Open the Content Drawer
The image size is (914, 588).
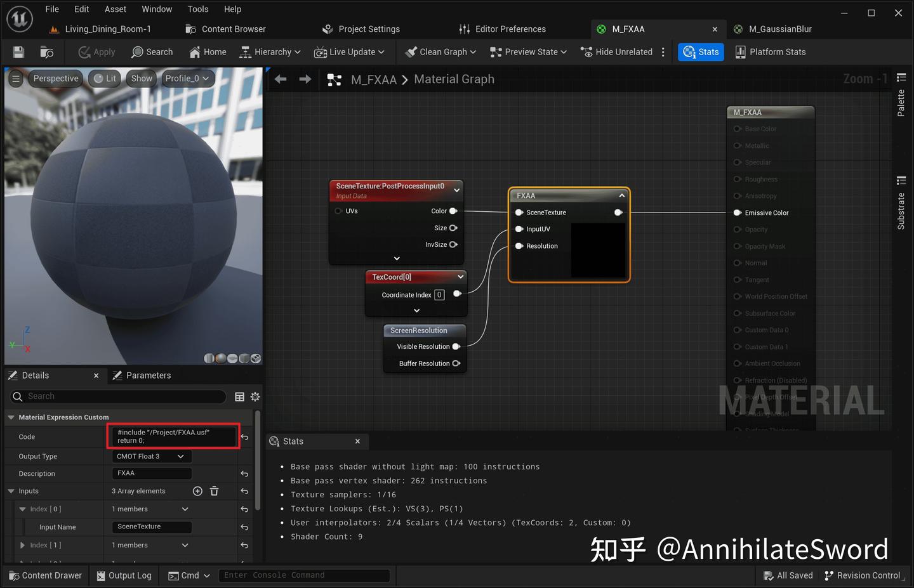click(45, 575)
